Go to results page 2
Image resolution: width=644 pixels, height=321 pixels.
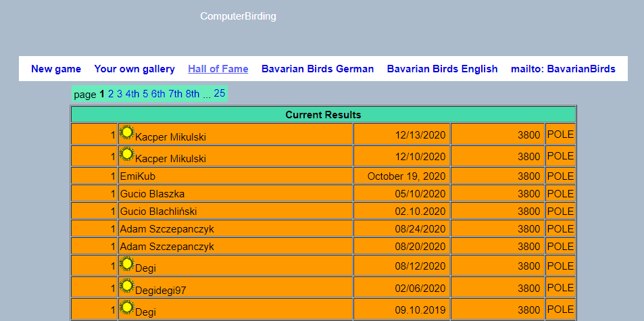111,94
